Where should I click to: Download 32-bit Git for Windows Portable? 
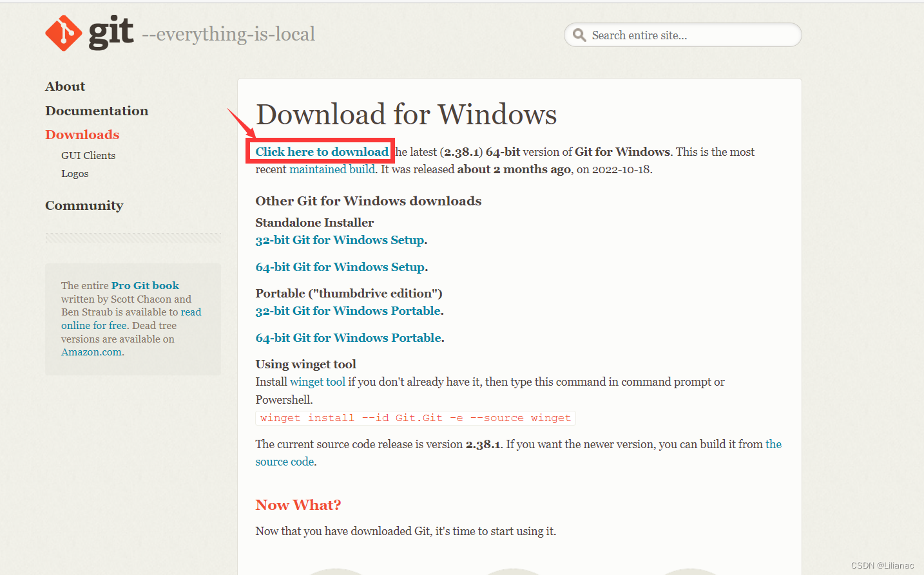[348, 310]
